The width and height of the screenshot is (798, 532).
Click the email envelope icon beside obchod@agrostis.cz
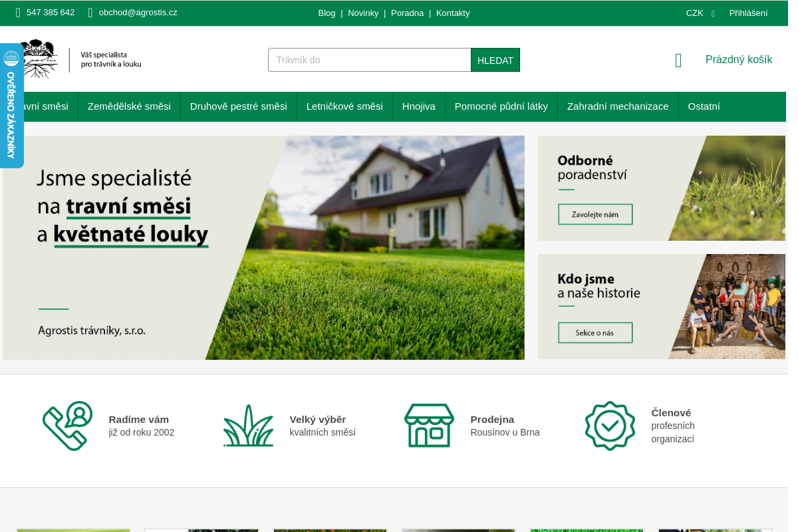[x=90, y=13]
